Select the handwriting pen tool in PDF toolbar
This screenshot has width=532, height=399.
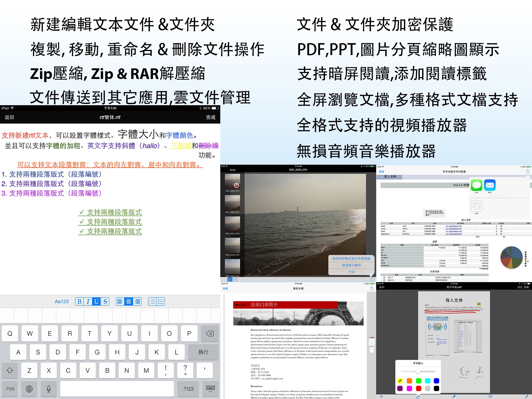pyautogui.click(x=418, y=397)
